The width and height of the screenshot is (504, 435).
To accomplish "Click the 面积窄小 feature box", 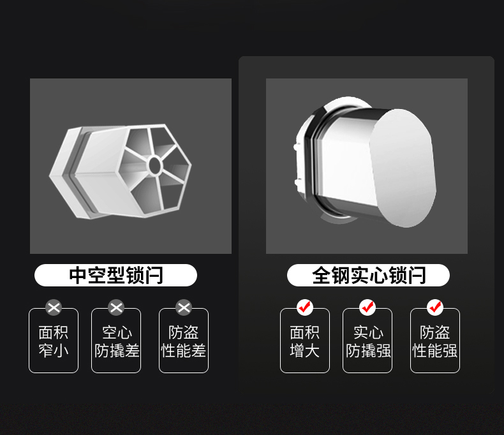I will click(54, 341).
